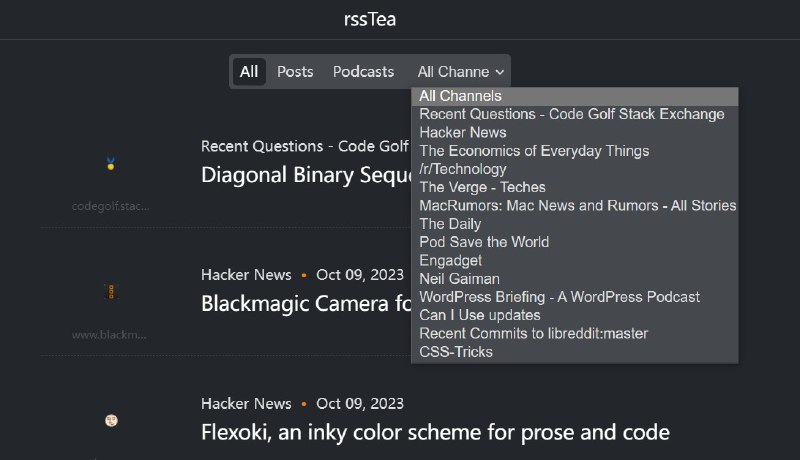Select The Economics of Everyday Things channel

pyautogui.click(x=534, y=151)
